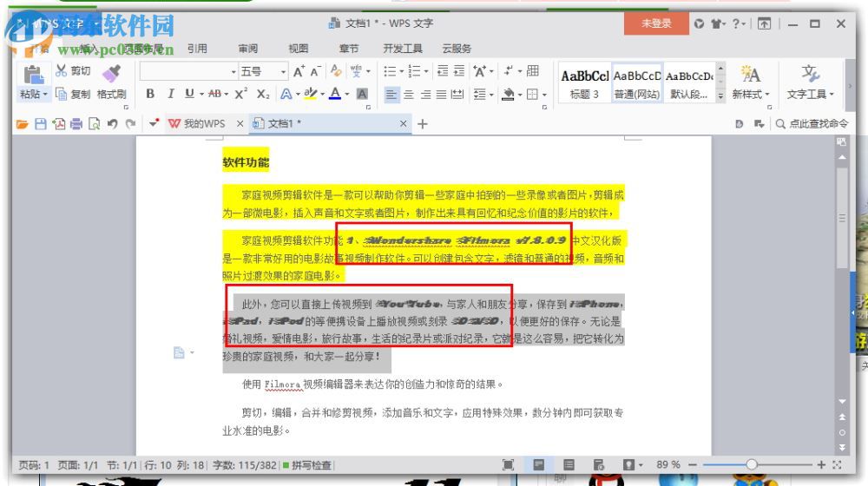Open the 视图 (View) ribbon tab
Screen dimensions: 868x486
point(299,48)
